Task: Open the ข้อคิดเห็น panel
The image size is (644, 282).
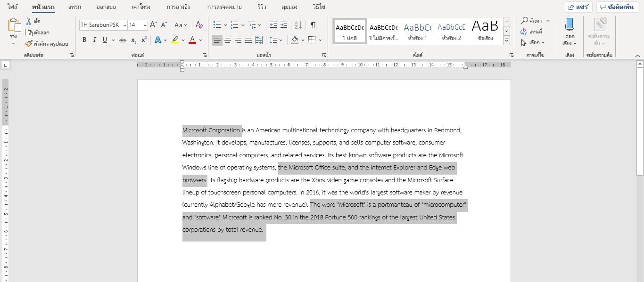Action: 617,7
